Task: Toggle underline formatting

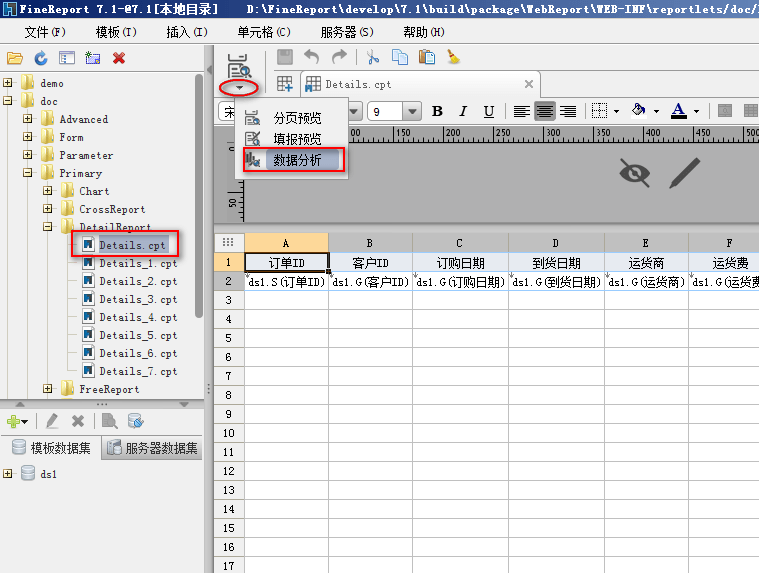Action: [489, 111]
